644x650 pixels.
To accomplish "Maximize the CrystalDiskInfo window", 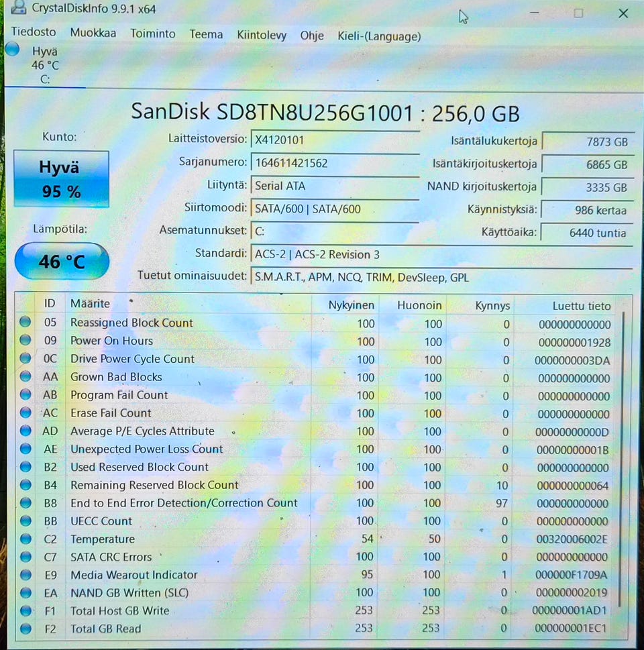I will (578, 13).
